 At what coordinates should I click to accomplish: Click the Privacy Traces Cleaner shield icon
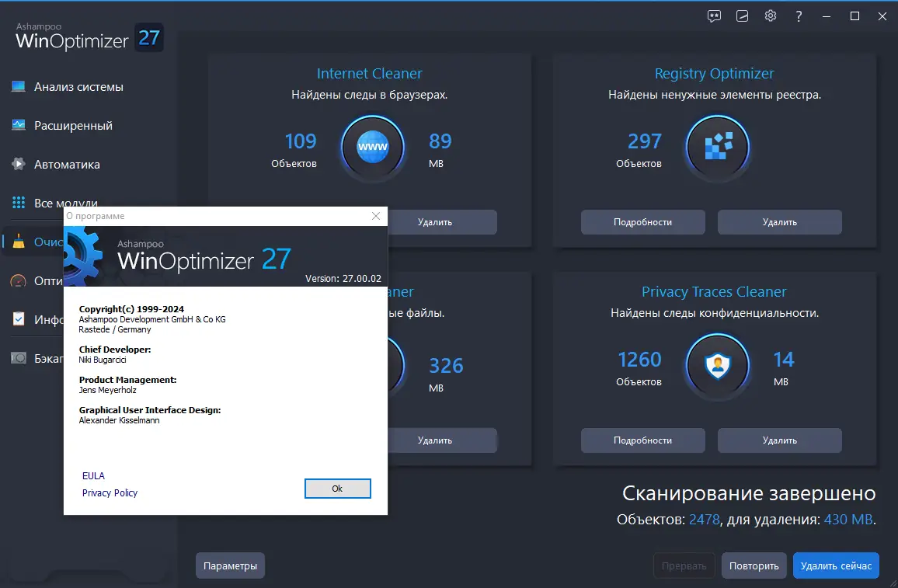pyautogui.click(x=718, y=365)
